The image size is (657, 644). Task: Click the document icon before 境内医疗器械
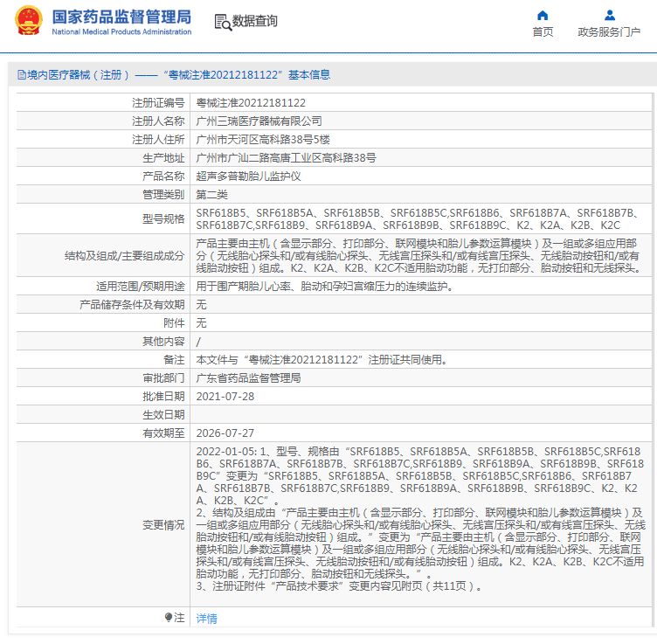(21, 75)
